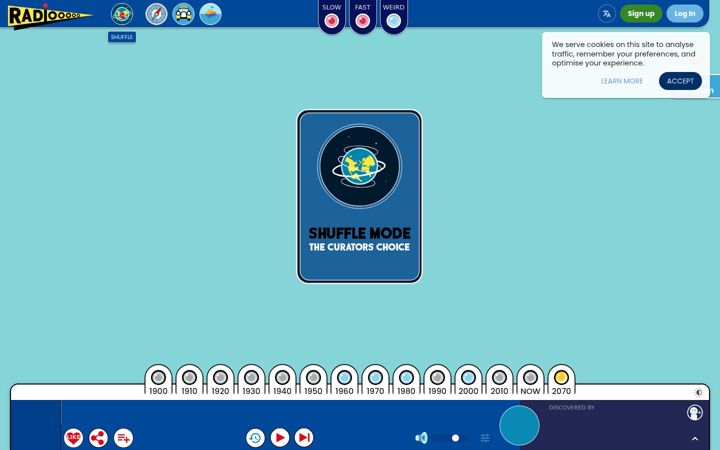Click the SHUFFLE tooltip label
The height and width of the screenshot is (450, 720).
(x=122, y=37)
